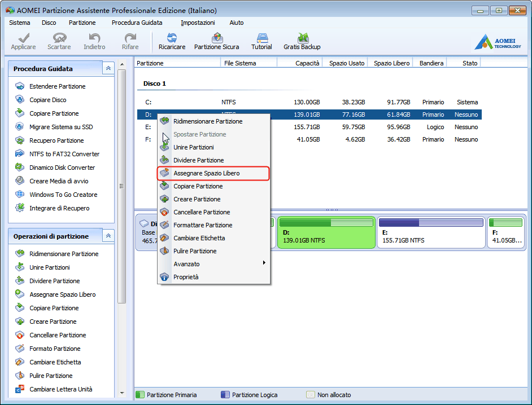Click the wizard Copiare Partizione link
The image size is (532, 405).
(x=54, y=113)
